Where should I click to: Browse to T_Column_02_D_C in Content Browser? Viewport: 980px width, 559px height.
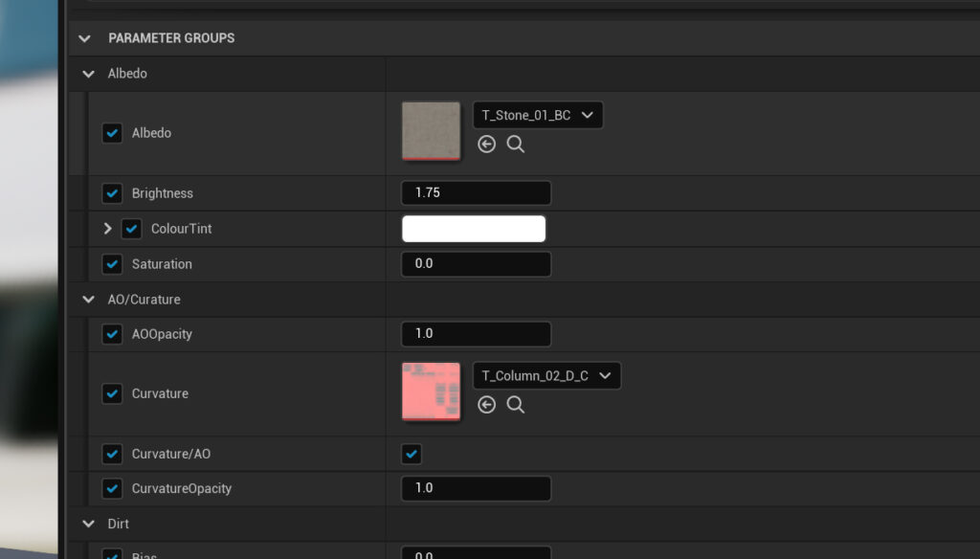516,405
